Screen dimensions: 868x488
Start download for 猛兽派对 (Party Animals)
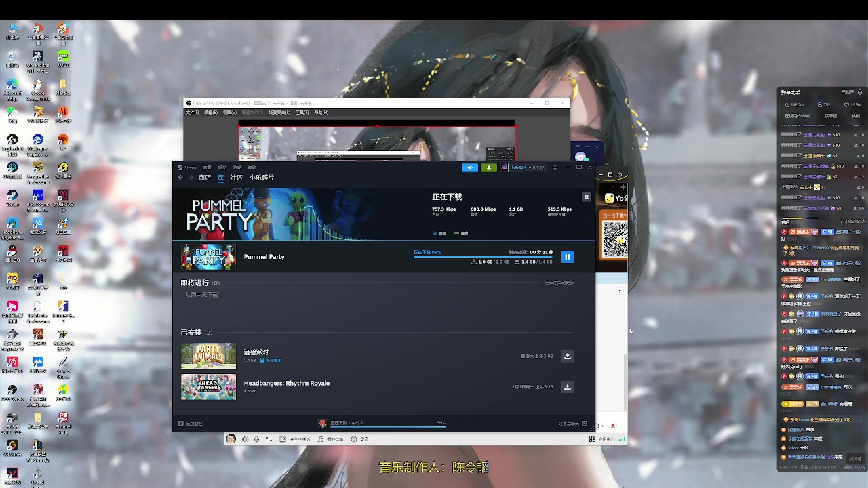568,356
